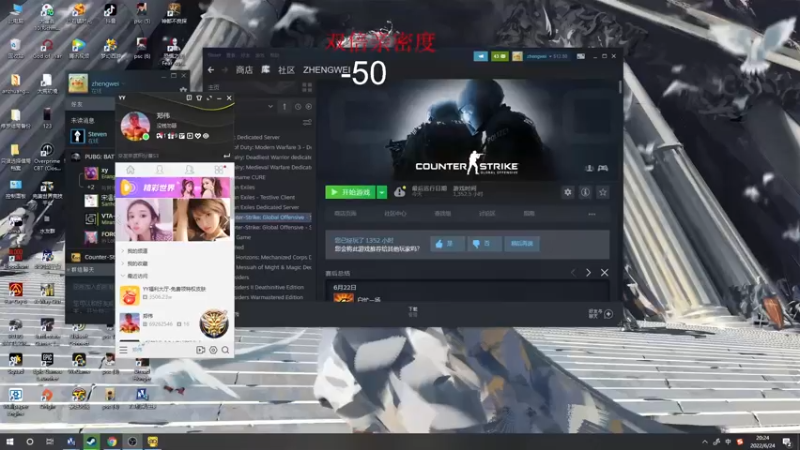Click the recent activity clock icon
The height and width of the screenshot is (450, 800).
click(297, 107)
